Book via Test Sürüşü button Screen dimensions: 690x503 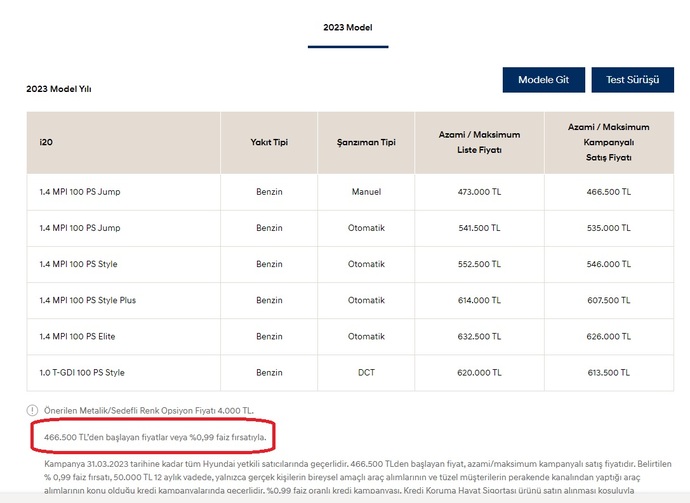632,80
